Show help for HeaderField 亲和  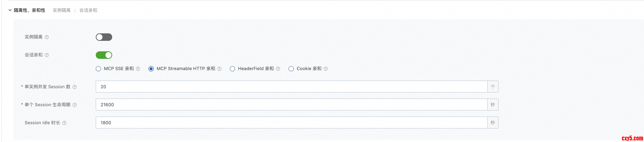278,69
